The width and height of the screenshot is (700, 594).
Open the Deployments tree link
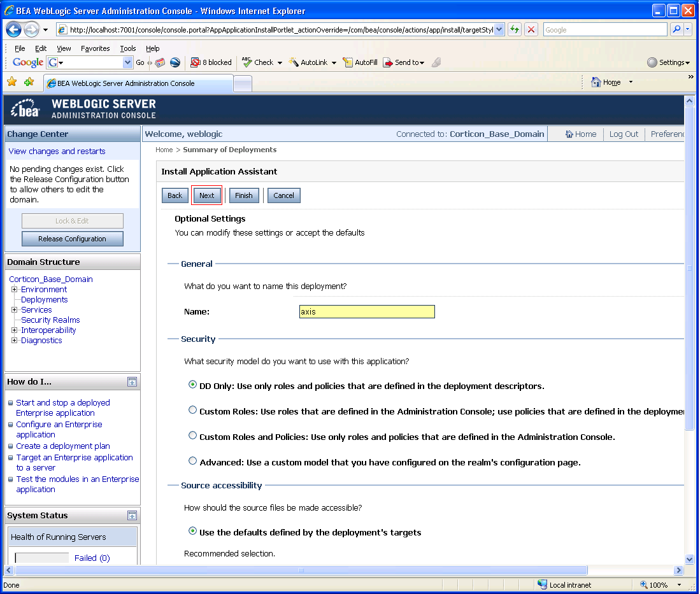click(x=44, y=299)
